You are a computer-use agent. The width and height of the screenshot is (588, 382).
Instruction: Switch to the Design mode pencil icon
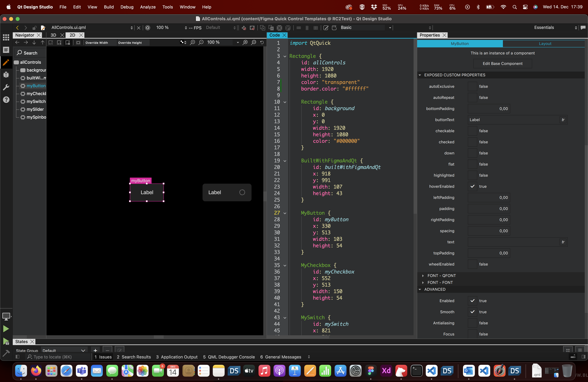6,62
